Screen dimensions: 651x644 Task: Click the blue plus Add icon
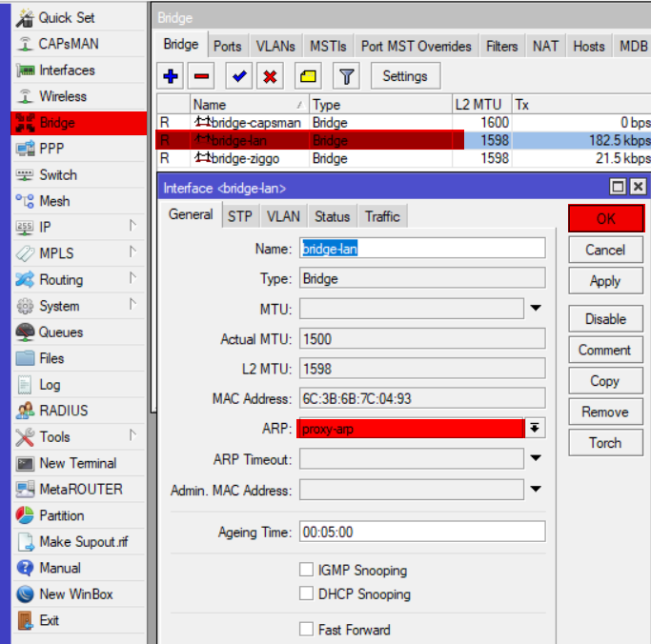172,76
